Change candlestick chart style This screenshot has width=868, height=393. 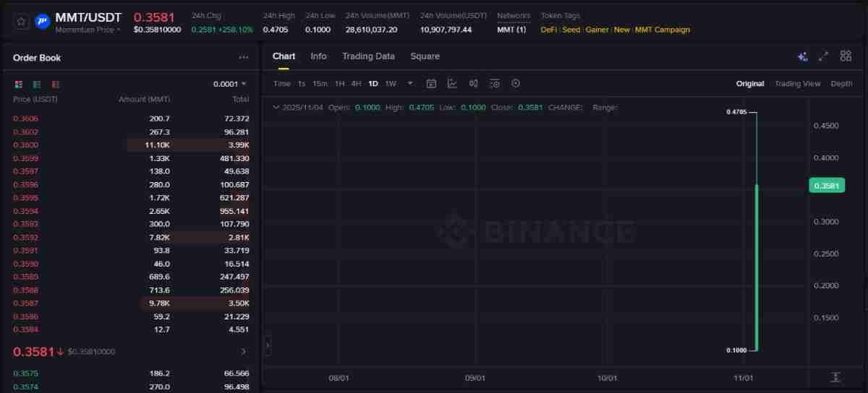point(473,84)
